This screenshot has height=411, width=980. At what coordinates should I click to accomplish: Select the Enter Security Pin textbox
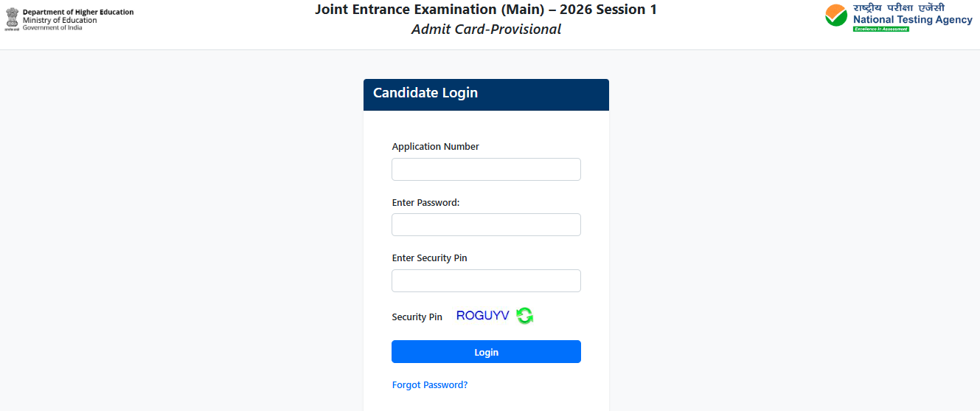(486, 281)
